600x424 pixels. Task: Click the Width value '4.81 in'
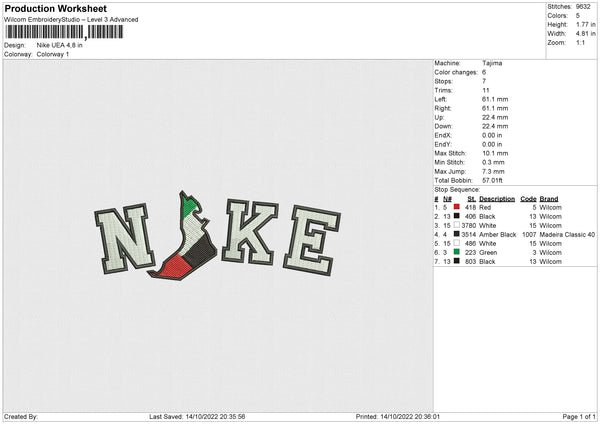point(585,34)
